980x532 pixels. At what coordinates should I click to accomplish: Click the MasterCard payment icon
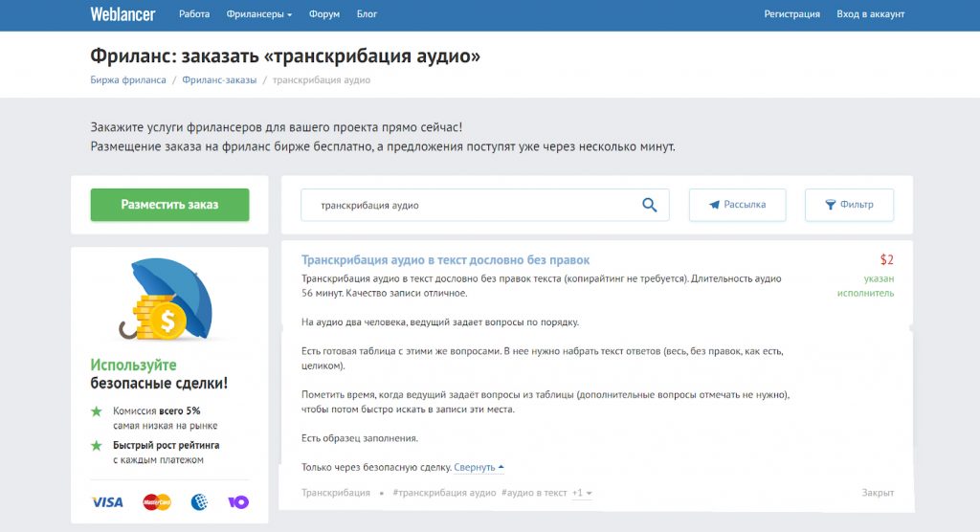(x=157, y=502)
